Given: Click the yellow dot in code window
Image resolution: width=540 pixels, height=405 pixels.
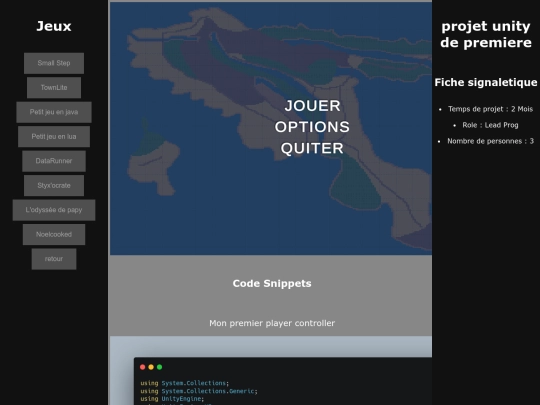Looking at the screenshot, I should point(151,367).
